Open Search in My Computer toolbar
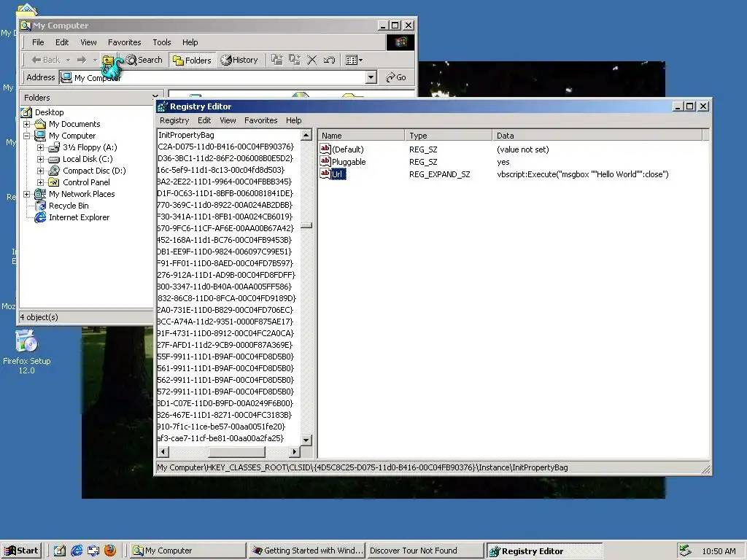Viewport: 747px width, 560px height. pos(144,60)
